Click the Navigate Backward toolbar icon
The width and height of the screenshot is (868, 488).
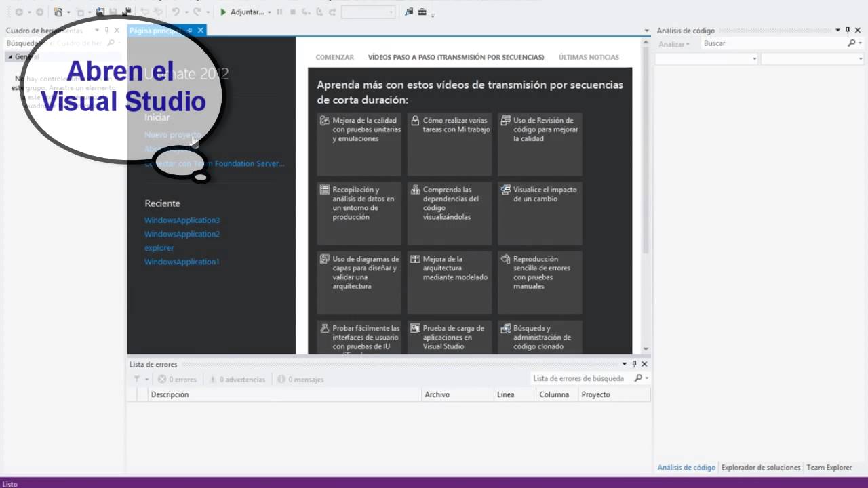pyautogui.click(x=19, y=12)
